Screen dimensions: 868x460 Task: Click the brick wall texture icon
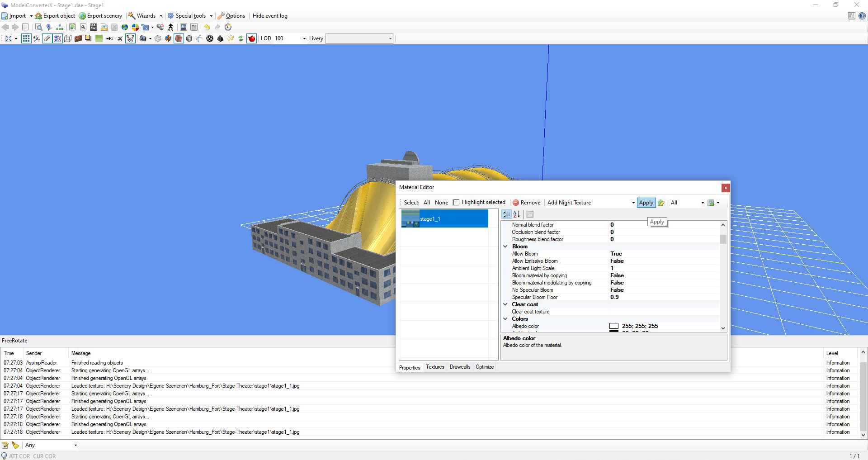pos(78,38)
